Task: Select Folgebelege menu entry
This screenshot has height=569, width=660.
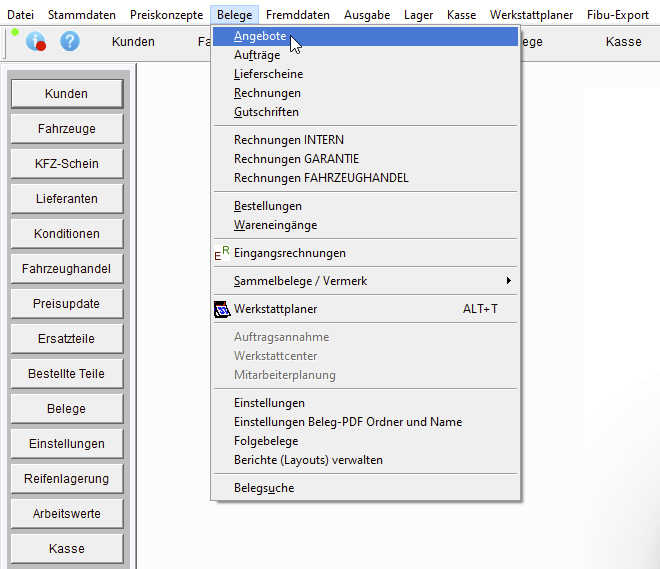Action: pos(365,441)
